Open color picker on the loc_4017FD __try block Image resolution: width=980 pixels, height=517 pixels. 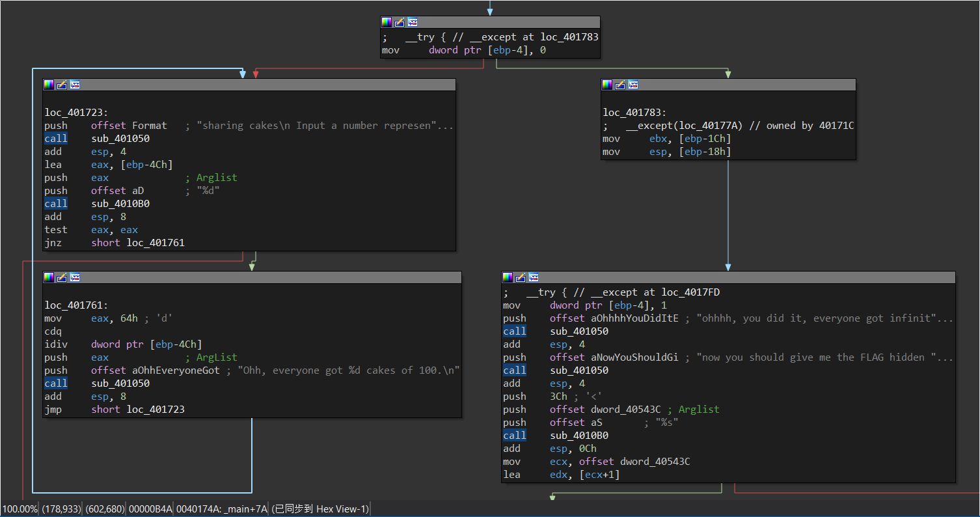pyautogui.click(x=507, y=277)
